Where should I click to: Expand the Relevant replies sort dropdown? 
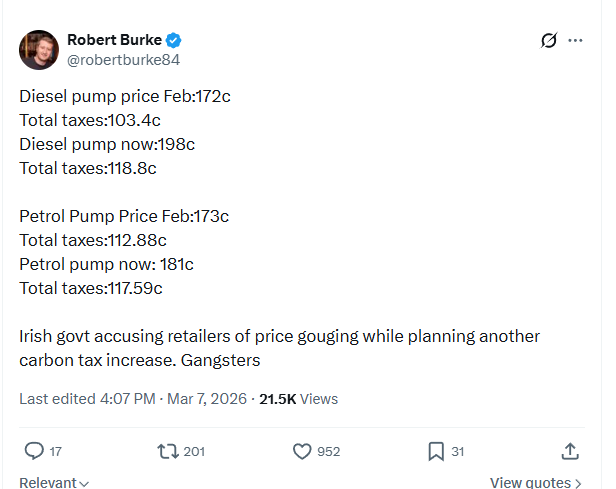click(x=54, y=483)
